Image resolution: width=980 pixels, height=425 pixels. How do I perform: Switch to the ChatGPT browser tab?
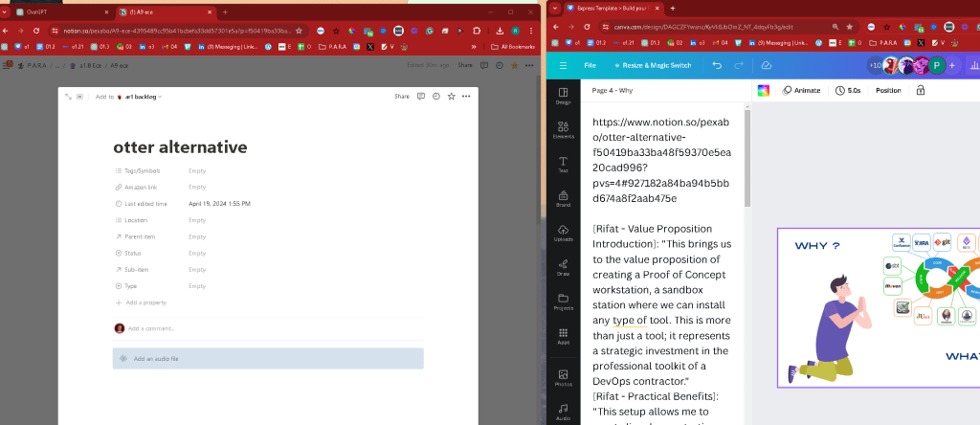pyautogui.click(x=59, y=11)
